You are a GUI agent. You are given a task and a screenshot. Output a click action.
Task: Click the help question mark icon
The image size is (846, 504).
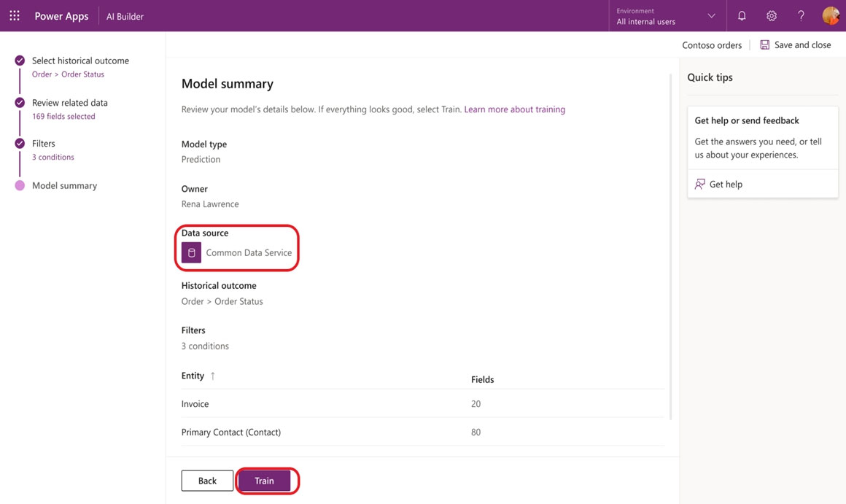tap(801, 15)
